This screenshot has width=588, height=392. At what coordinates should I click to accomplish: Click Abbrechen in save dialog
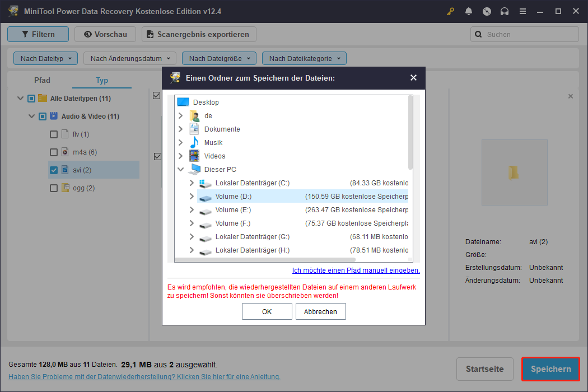321,312
